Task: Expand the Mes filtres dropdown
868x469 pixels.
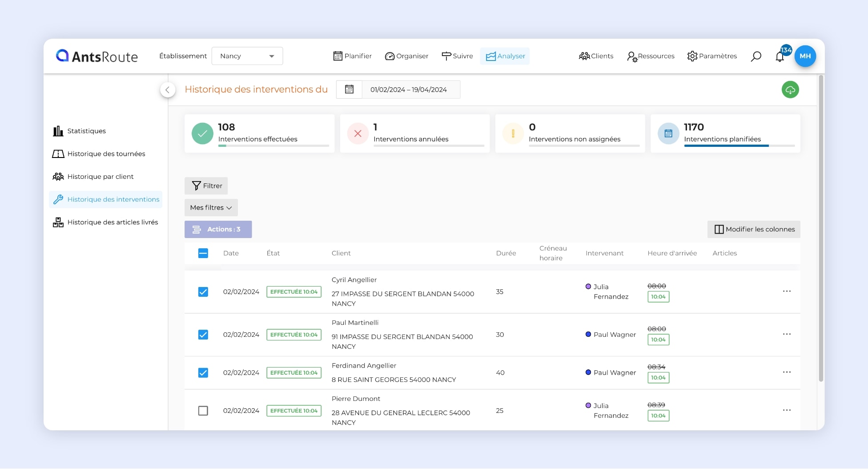Action: pos(211,208)
